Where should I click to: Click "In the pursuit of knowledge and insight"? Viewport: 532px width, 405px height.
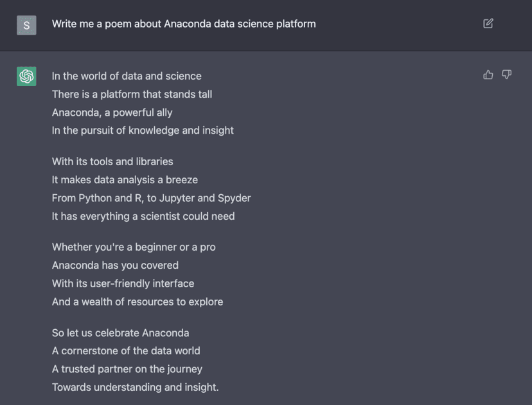coord(143,130)
